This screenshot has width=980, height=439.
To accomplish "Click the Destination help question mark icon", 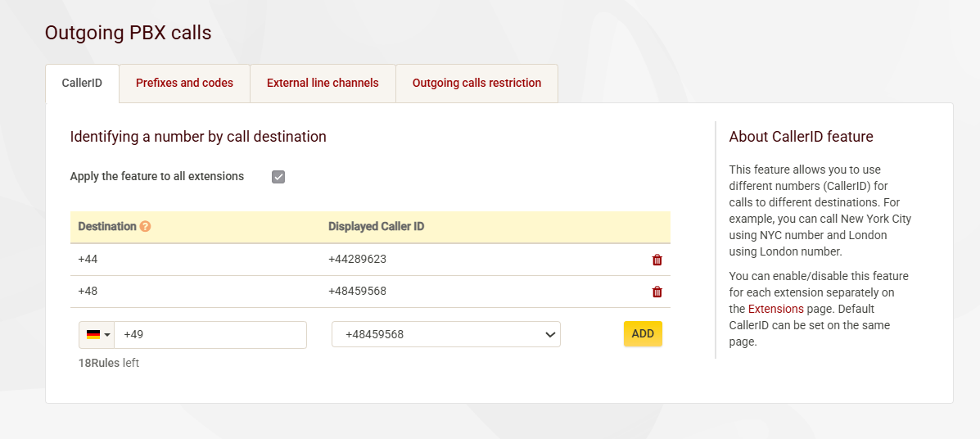I will pos(145,227).
